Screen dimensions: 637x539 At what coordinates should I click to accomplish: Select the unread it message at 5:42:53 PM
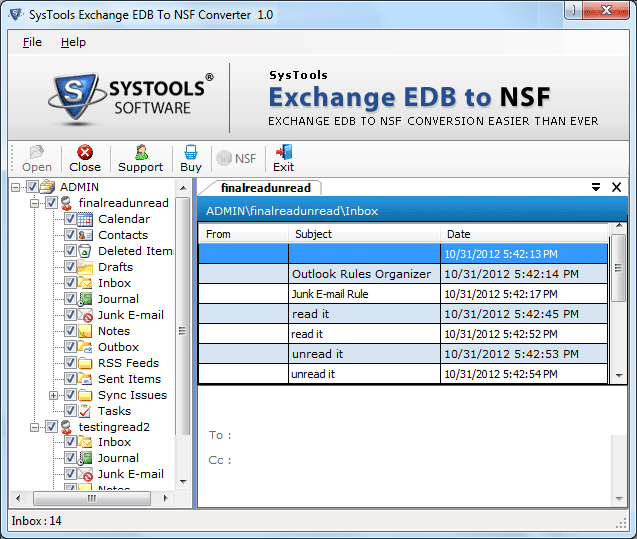click(x=403, y=354)
